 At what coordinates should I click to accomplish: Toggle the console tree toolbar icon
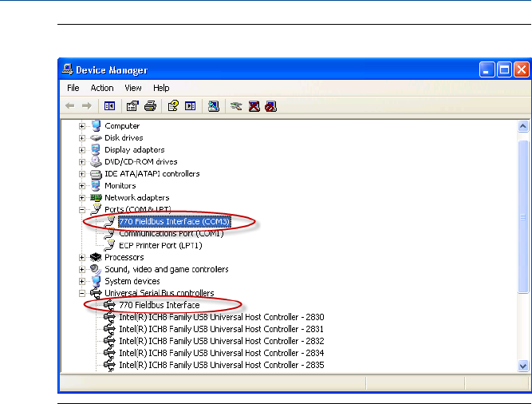[x=109, y=105]
